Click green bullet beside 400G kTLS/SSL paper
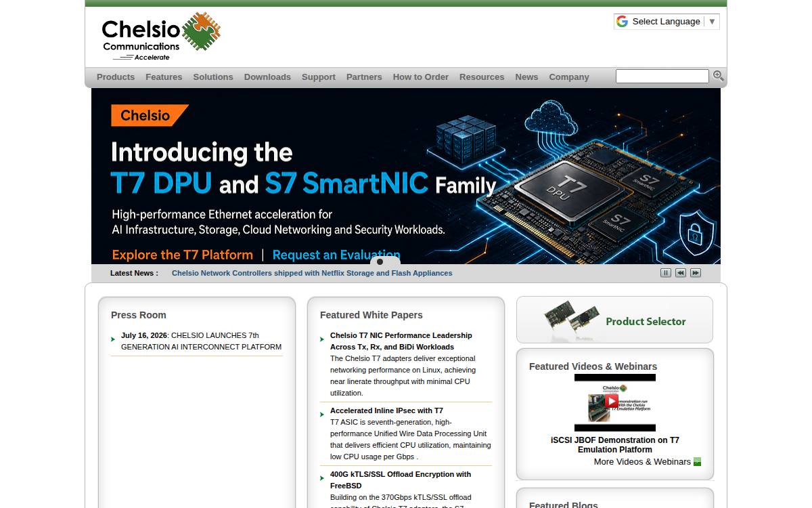 coord(322,478)
